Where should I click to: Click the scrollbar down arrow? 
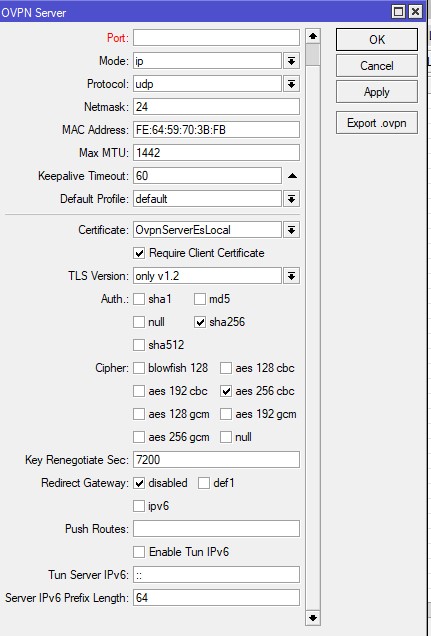click(313, 618)
